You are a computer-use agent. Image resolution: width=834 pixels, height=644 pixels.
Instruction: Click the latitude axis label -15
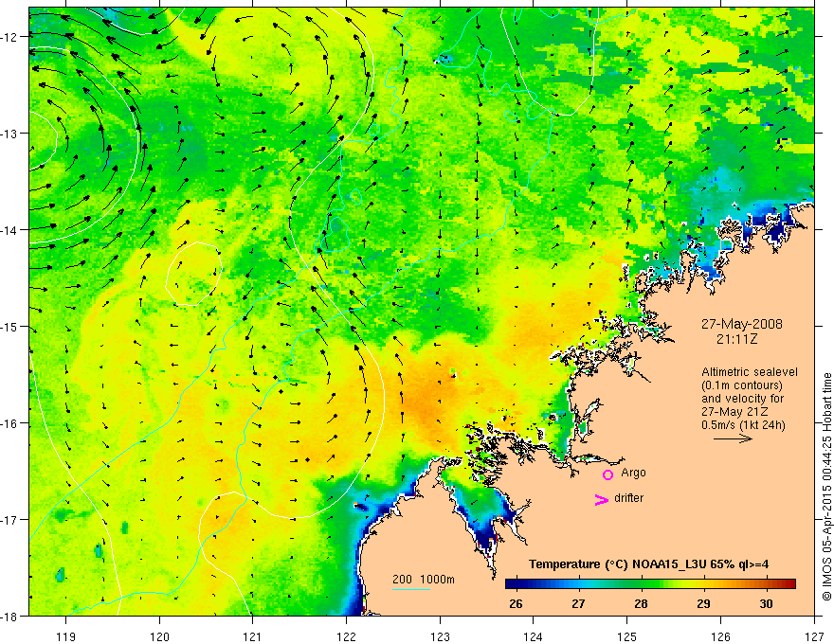coord(10,327)
